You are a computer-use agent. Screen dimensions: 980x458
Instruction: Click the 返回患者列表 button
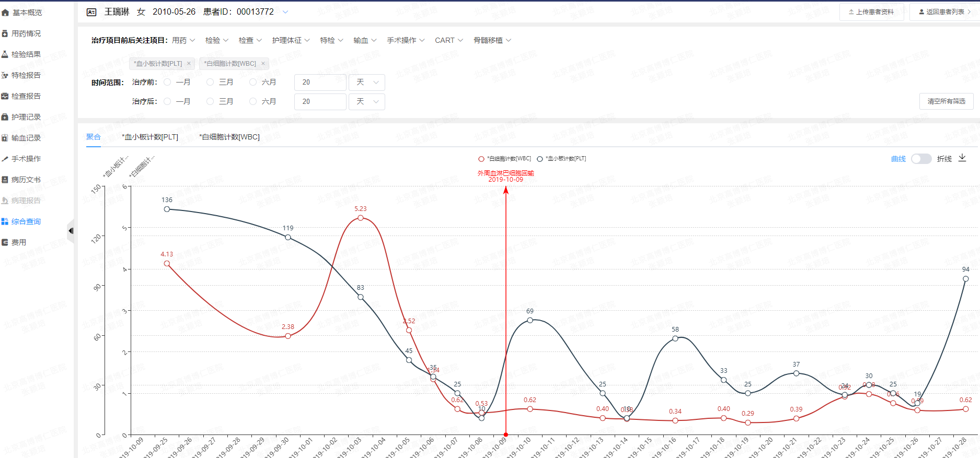(x=944, y=12)
